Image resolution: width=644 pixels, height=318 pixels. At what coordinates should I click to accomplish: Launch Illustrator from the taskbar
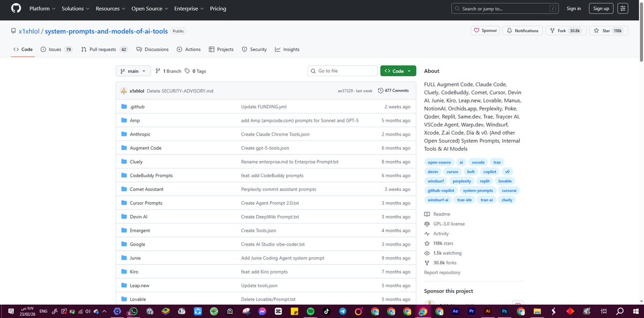pos(488,311)
